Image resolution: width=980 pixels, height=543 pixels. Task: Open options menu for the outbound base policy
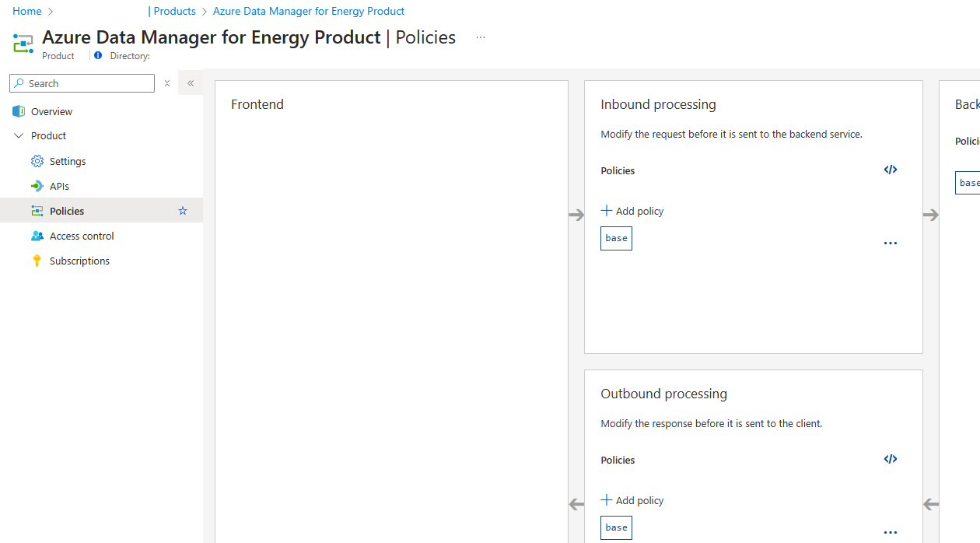(x=890, y=532)
